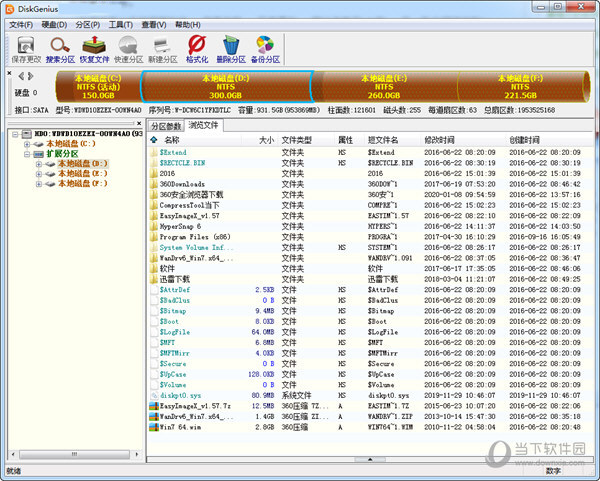Select 扩展分区 in the tree
600x481 pixels.
pos(62,154)
